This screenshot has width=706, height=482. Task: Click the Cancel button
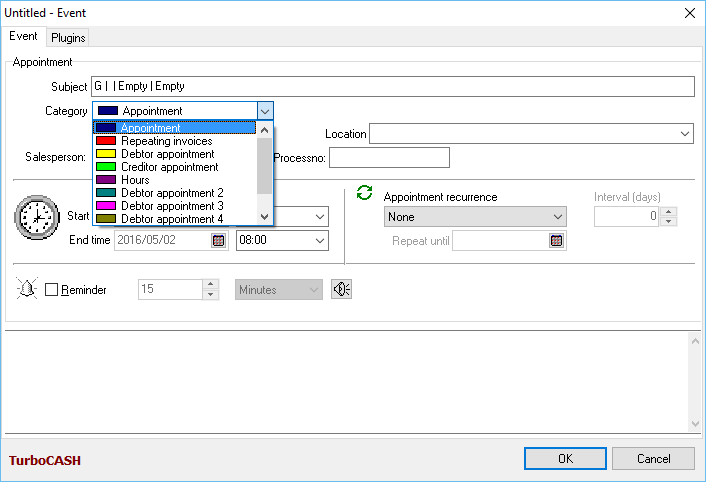[652, 458]
